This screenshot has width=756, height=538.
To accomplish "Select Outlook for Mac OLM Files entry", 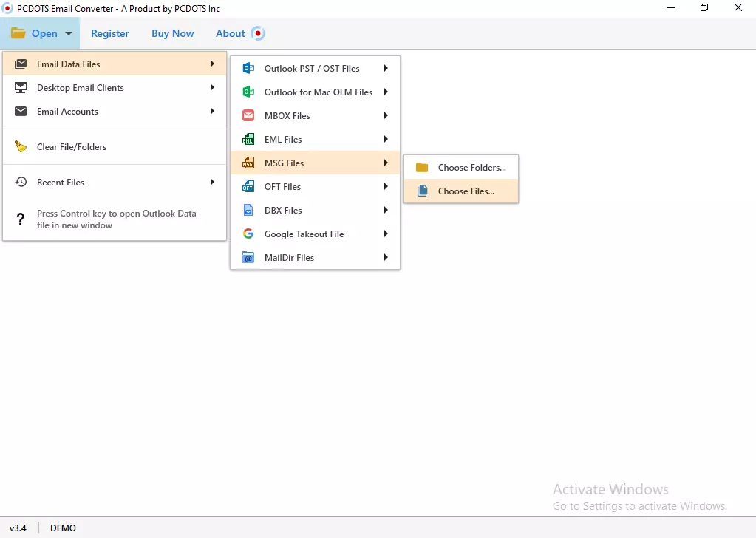I will [x=316, y=92].
